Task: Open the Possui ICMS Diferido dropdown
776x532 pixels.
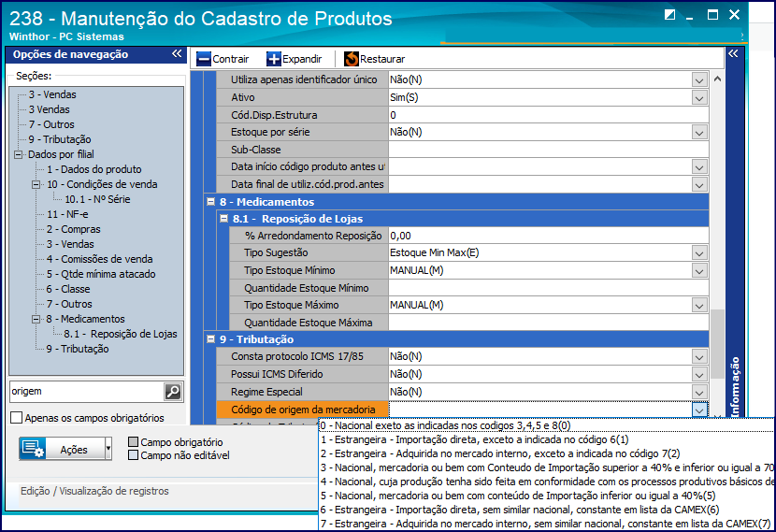Action: tap(698, 375)
